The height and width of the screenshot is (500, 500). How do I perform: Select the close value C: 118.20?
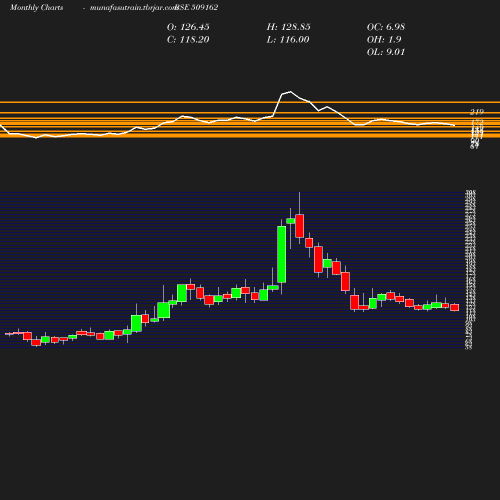pyautogui.click(x=188, y=40)
